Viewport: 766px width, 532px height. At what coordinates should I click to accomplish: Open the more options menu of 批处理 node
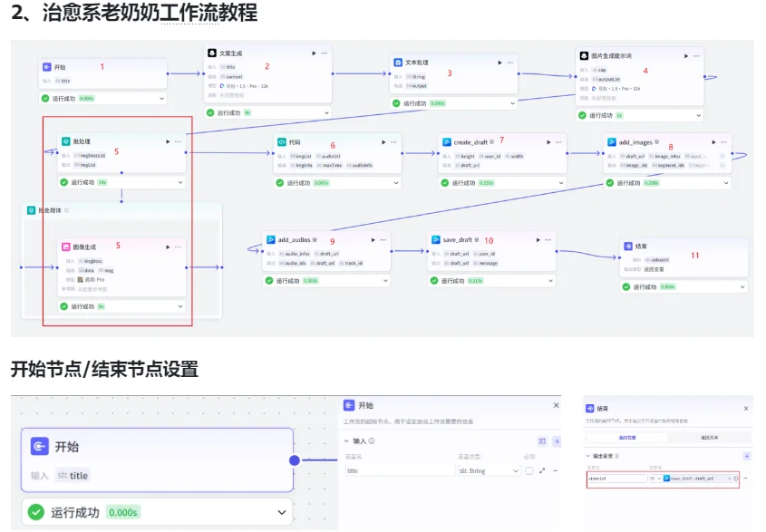178,141
